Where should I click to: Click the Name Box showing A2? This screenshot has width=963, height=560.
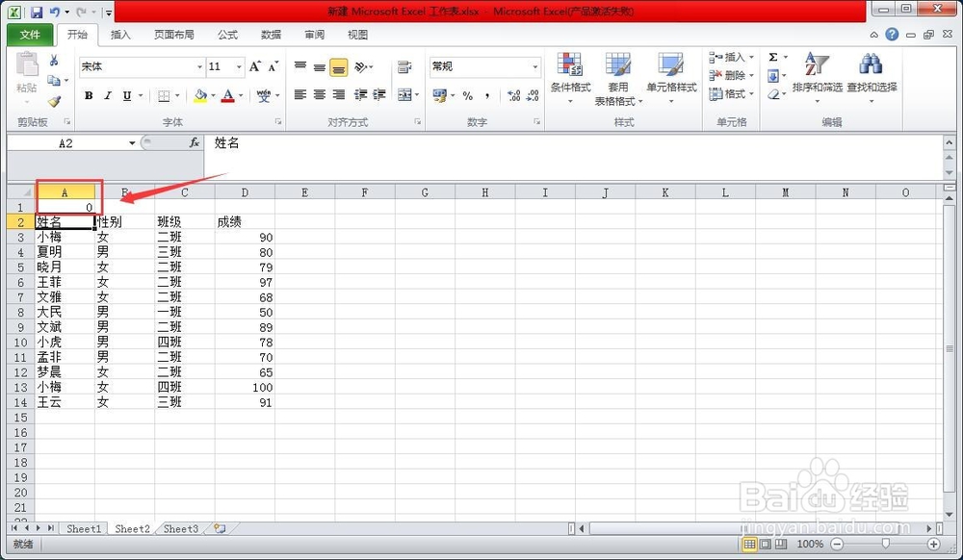[65, 143]
